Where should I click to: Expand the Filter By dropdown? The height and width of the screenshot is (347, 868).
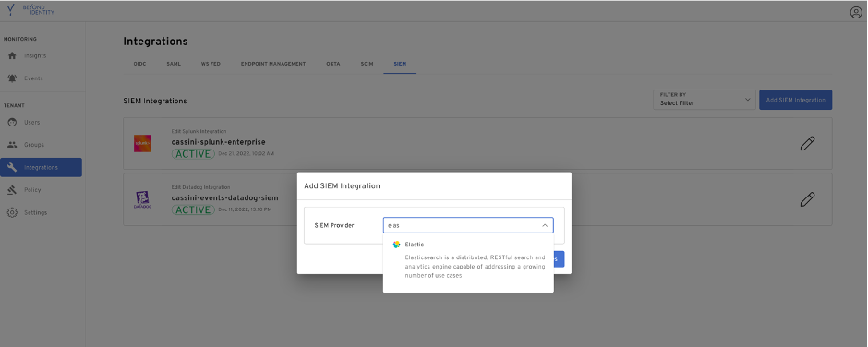pyautogui.click(x=705, y=100)
